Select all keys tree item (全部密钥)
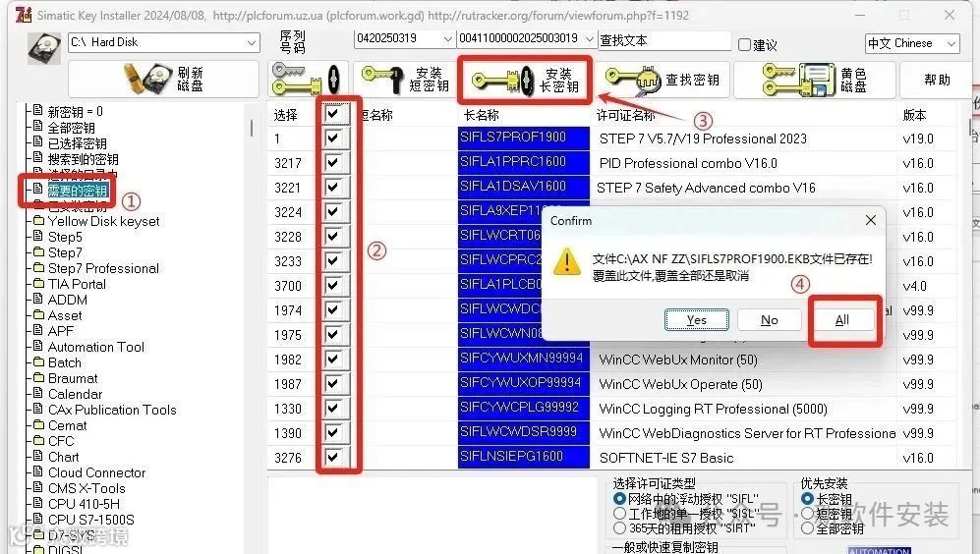This screenshot has height=554, width=980. point(71,128)
